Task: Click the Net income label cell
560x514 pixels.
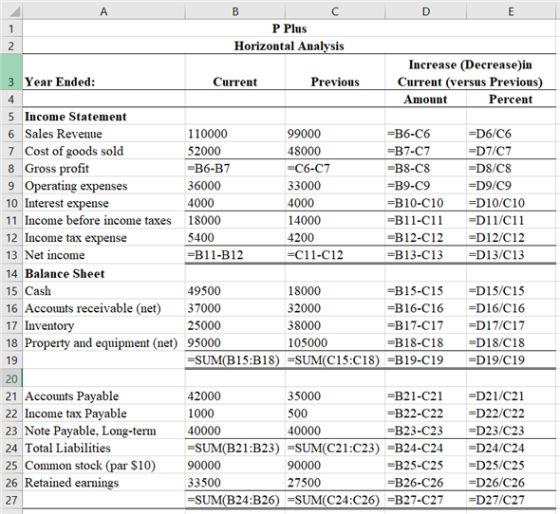Action: tap(104, 255)
